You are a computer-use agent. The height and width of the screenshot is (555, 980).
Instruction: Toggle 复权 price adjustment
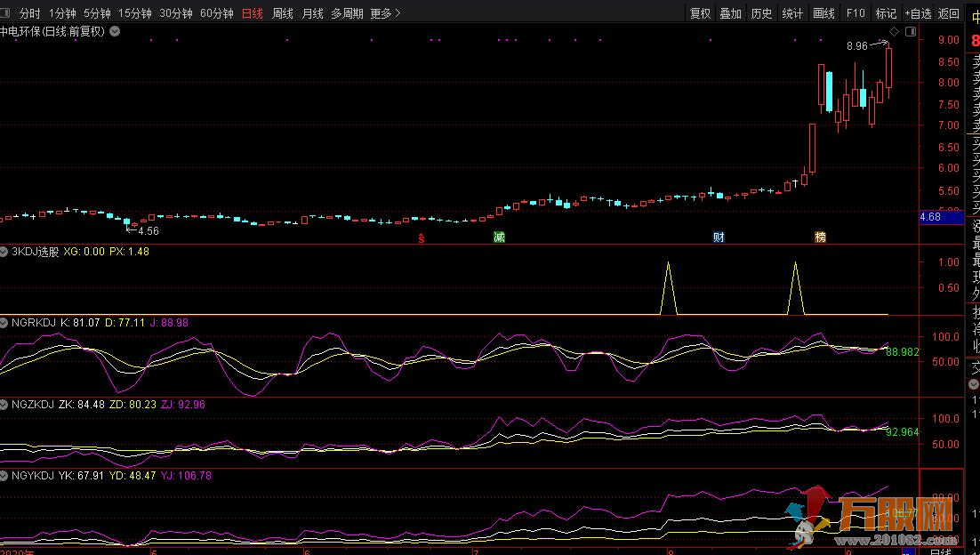(701, 13)
